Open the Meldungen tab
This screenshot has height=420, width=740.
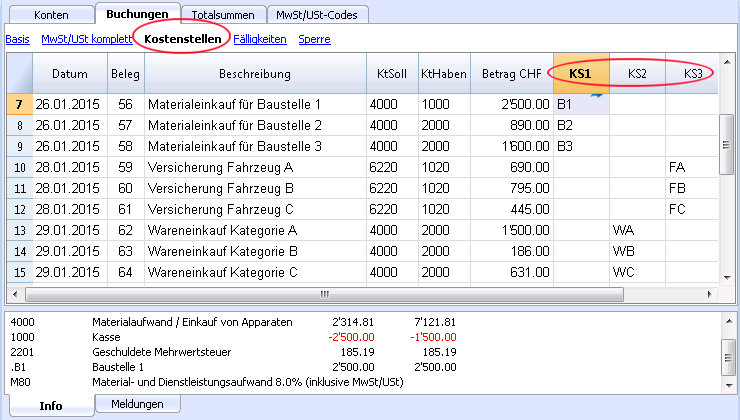coord(137,404)
